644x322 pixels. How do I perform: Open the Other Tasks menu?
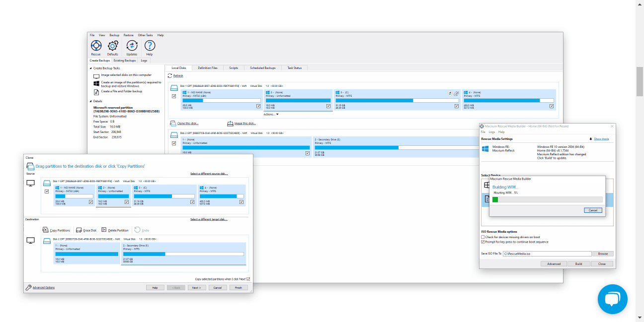pyautogui.click(x=145, y=35)
